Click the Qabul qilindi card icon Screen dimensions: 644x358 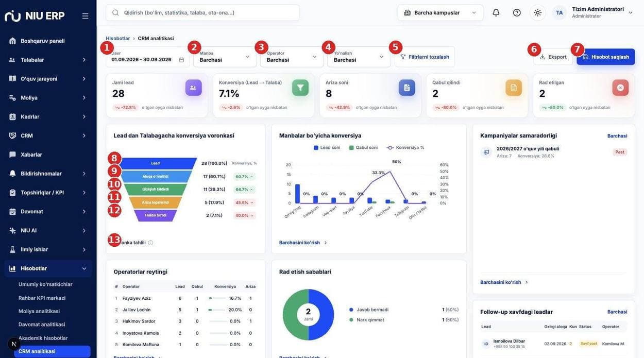514,88
